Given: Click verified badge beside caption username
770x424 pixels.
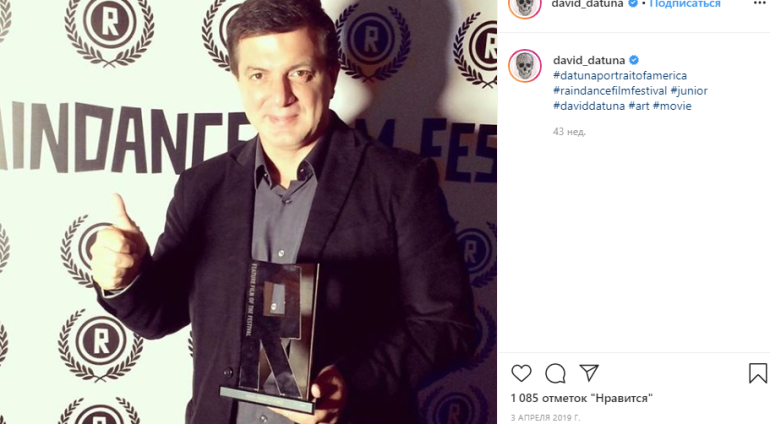Looking at the screenshot, I should click(634, 60).
